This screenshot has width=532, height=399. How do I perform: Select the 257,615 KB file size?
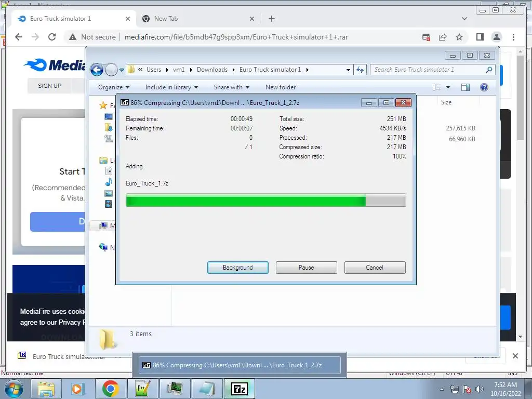pyautogui.click(x=460, y=128)
